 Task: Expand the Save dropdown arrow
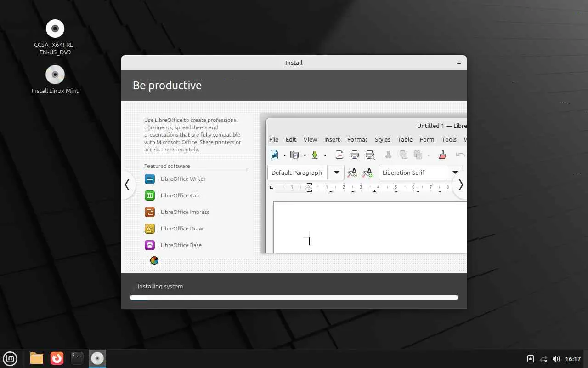pyautogui.click(x=325, y=155)
